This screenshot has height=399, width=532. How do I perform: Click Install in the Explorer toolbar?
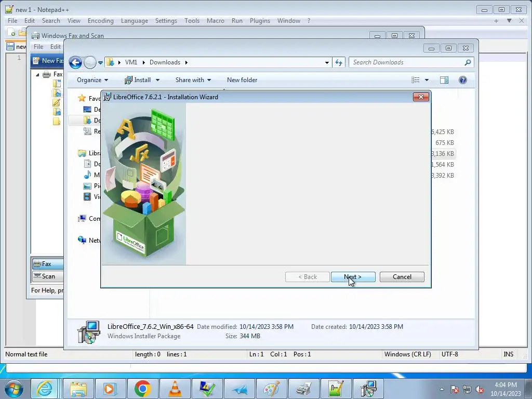pos(138,80)
